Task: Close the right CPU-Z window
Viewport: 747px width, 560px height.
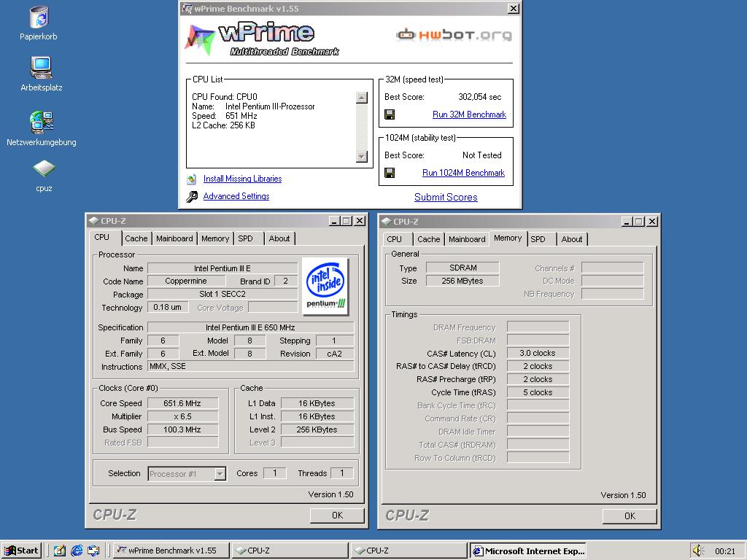Action: (652, 222)
